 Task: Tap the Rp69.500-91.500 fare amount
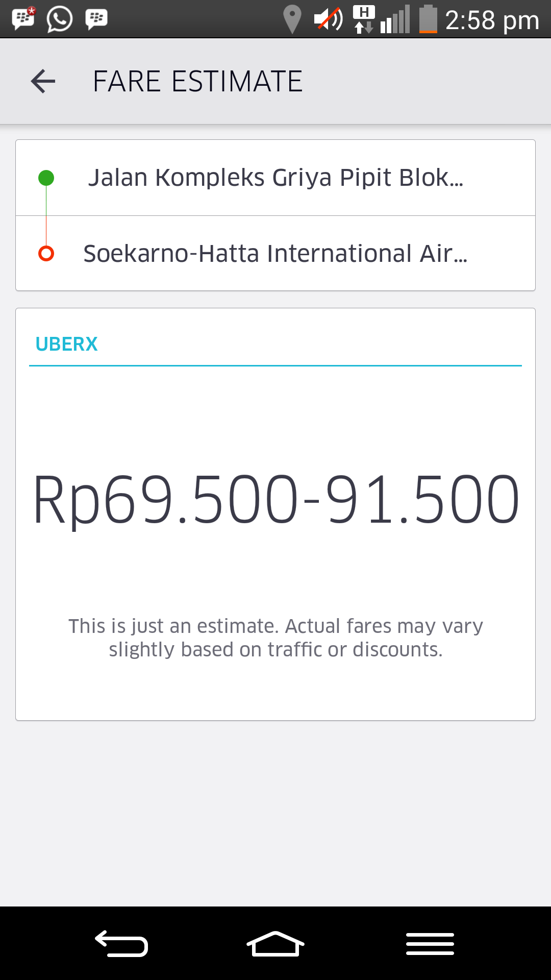[275, 499]
